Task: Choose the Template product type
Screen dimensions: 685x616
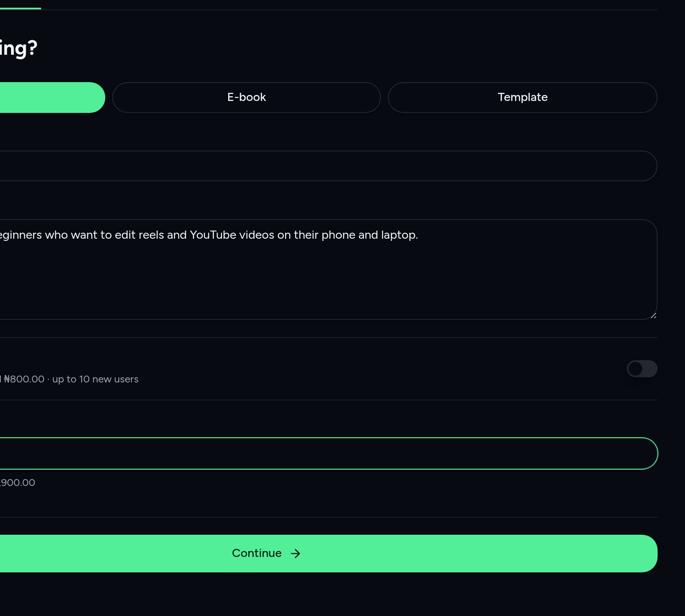Action: pyautogui.click(x=522, y=98)
